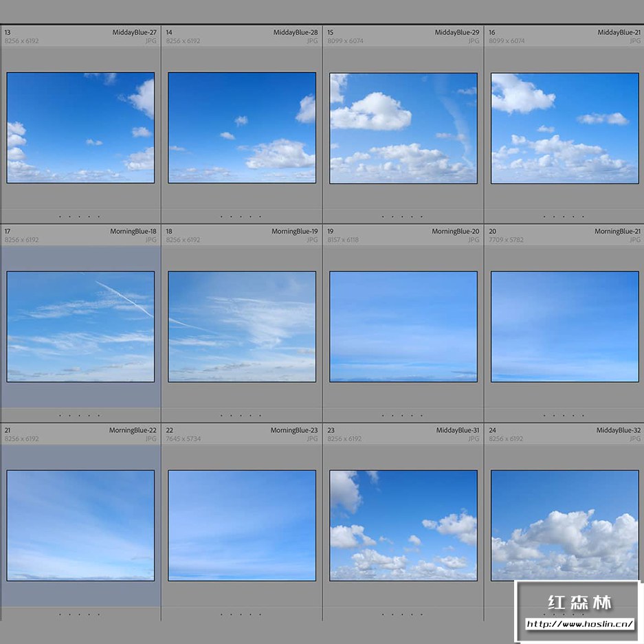Click the JPG label under MiddayBlue-28
The width and height of the screenshot is (644, 644).
(x=312, y=41)
